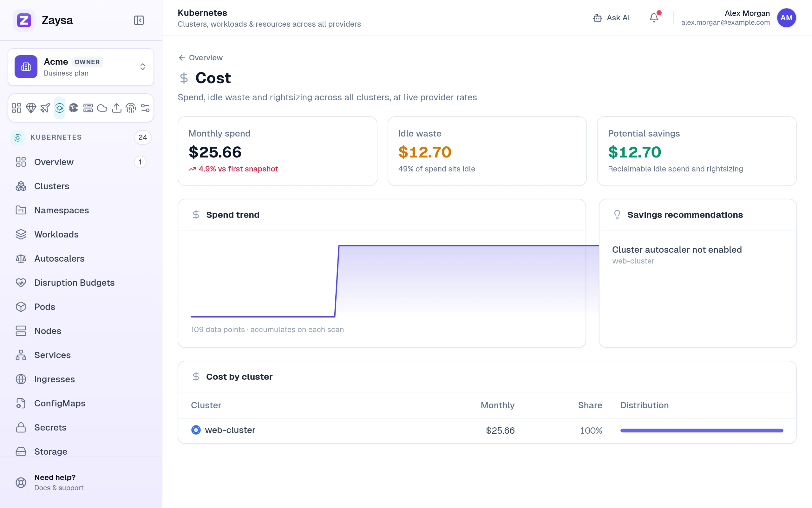Screen dimensions: 812x508
Task: Open Autoscalers in the sidebar
Action: tap(81, 258)
